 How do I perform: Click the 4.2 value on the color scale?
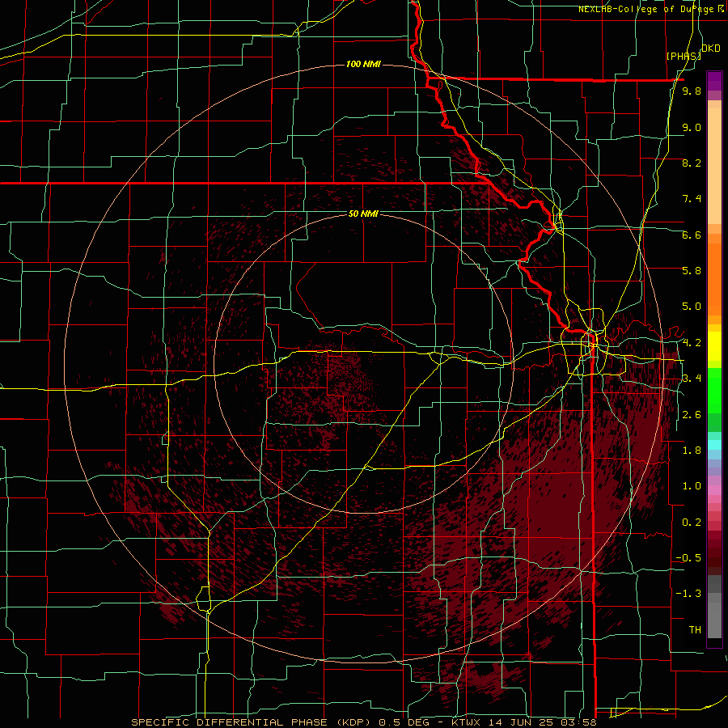point(692,343)
